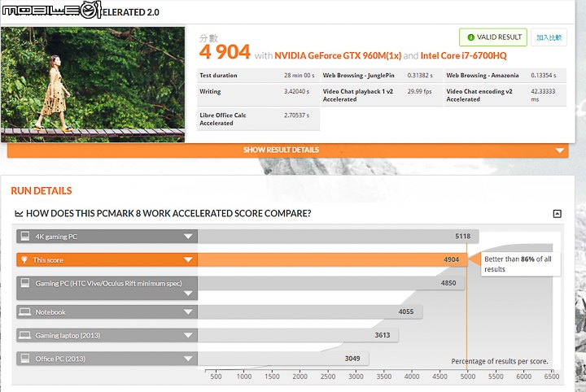Click the Test duration value 28 min 00 s
The width and height of the screenshot is (586, 392).
[x=299, y=76]
